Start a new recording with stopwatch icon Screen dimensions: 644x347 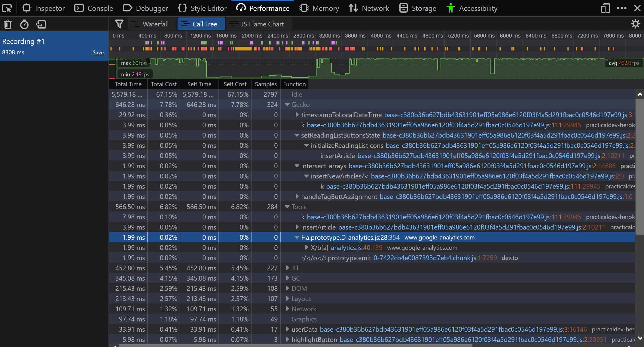click(x=24, y=24)
